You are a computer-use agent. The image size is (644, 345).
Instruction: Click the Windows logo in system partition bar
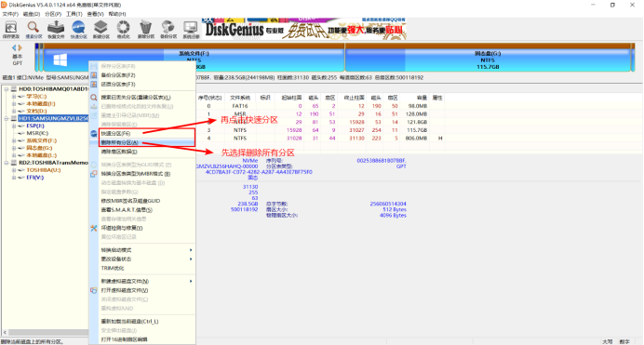(60, 60)
